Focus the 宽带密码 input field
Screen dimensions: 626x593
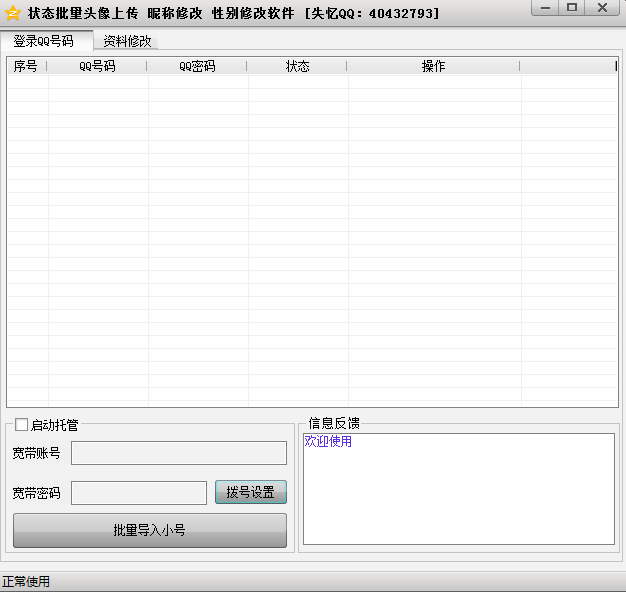[138, 493]
